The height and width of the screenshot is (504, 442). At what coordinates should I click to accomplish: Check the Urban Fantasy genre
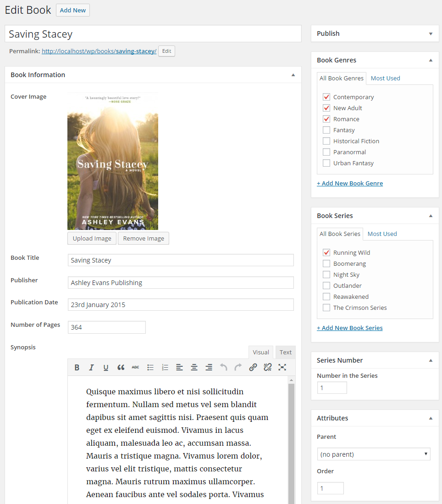point(326,163)
